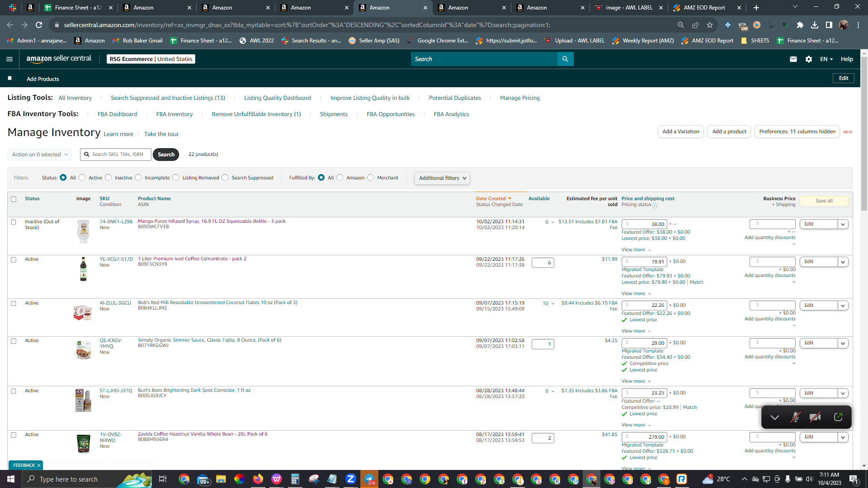Toggle the disabled camera in meeting overlay
Image resolution: width=868 pixels, height=488 pixels.
(815, 417)
